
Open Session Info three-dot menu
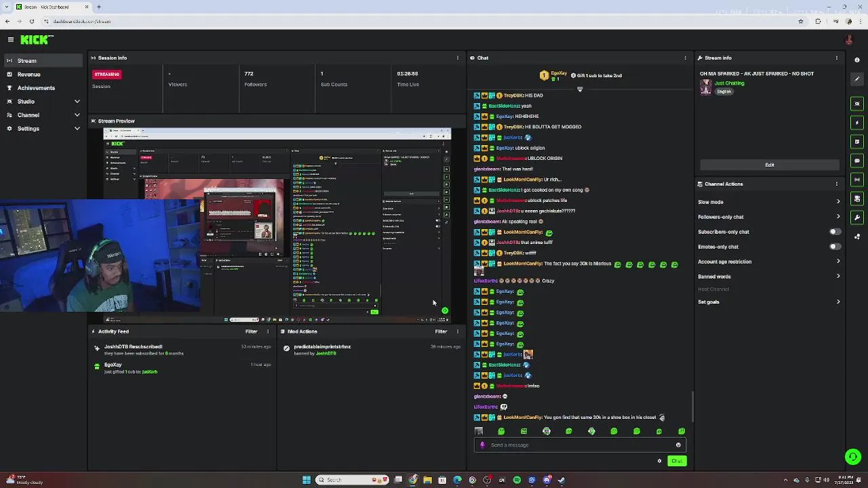pyautogui.click(x=458, y=58)
